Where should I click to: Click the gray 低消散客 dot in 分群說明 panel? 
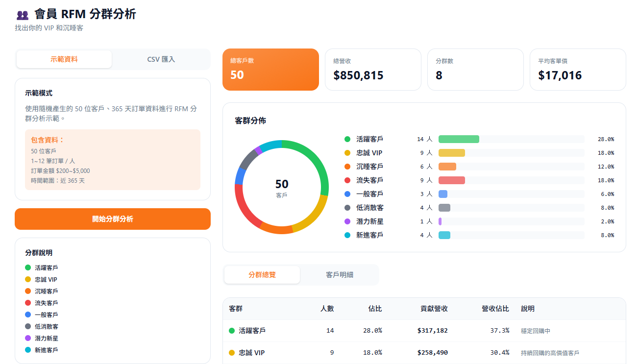[28, 326]
